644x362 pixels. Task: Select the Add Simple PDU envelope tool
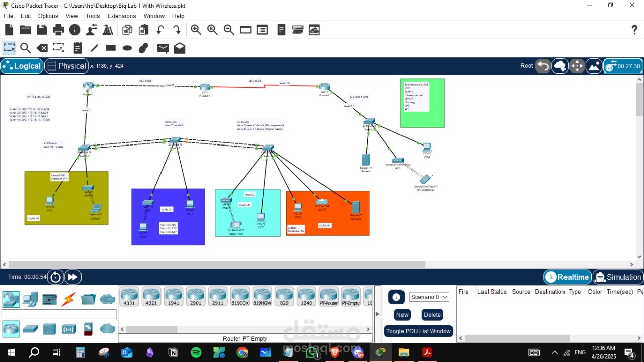click(x=162, y=48)
